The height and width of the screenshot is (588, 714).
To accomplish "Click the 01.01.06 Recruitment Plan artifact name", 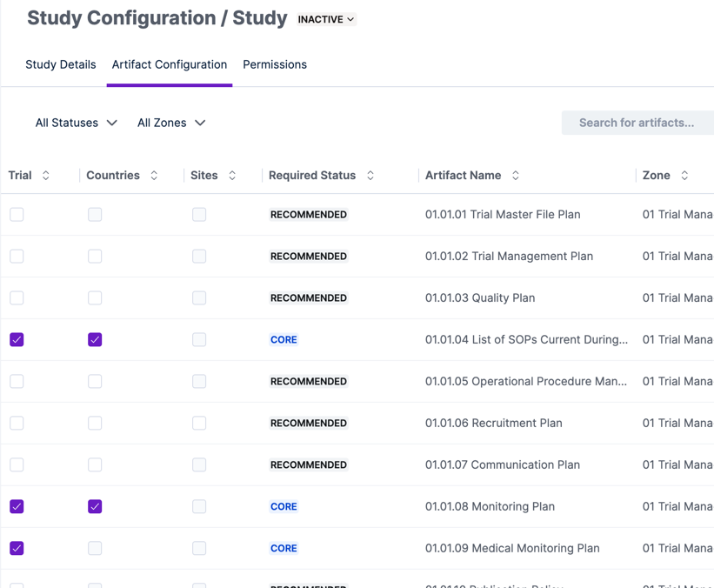I will coord(493,423).
